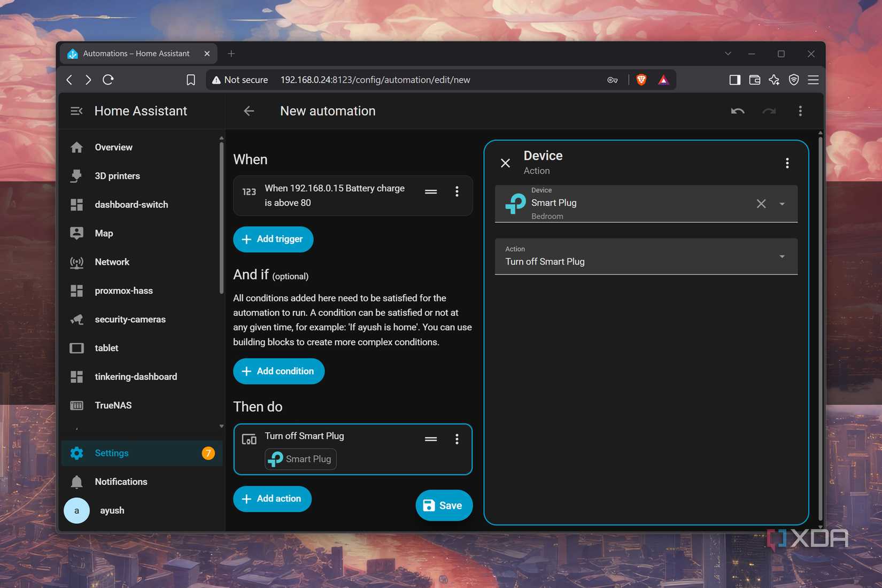Reload the Home Assistant page
Image resolution: width=882 pixels, height=588 pixels.
[x=108, y=80]
